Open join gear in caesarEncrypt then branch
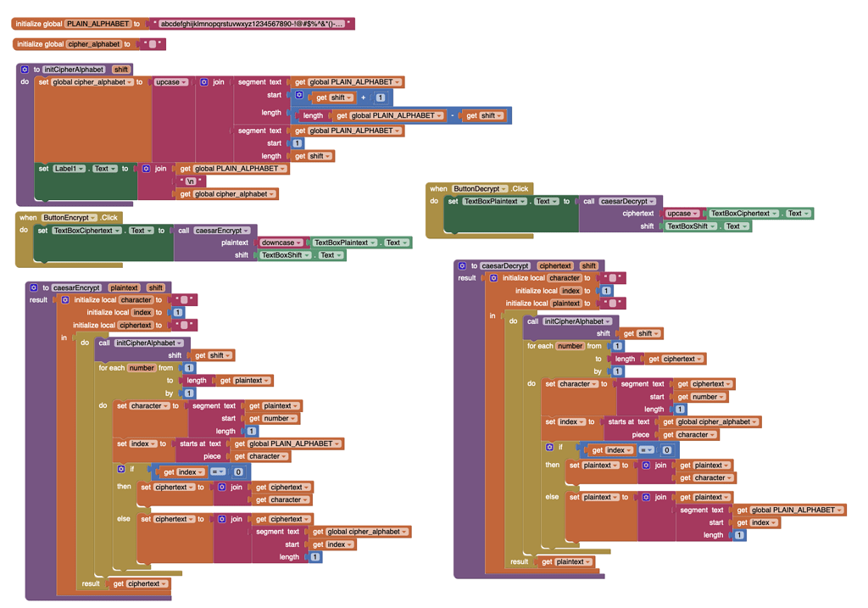Image resolution: width=868 pixels, height=608 pixels. tap(222, 488)
